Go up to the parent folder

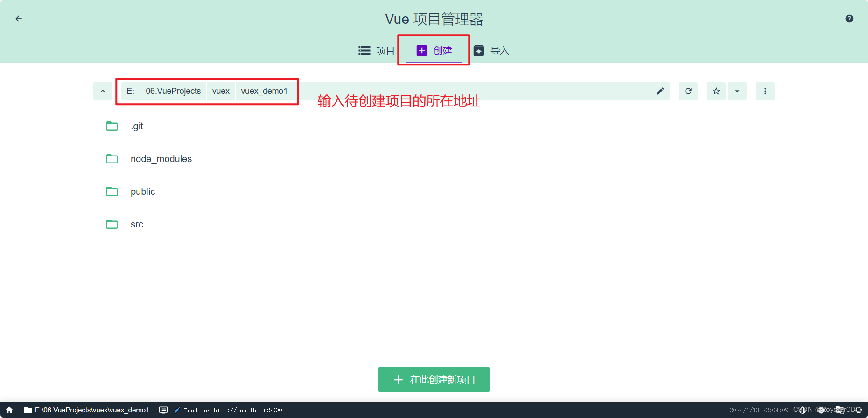[103, 91]
